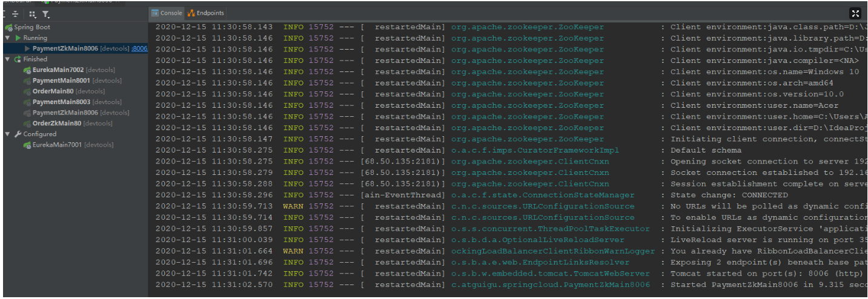Click the Endpoints tab's orange icon
This screenshot has width=868, height=299.
pyautogui.click(x=191, y=13)
